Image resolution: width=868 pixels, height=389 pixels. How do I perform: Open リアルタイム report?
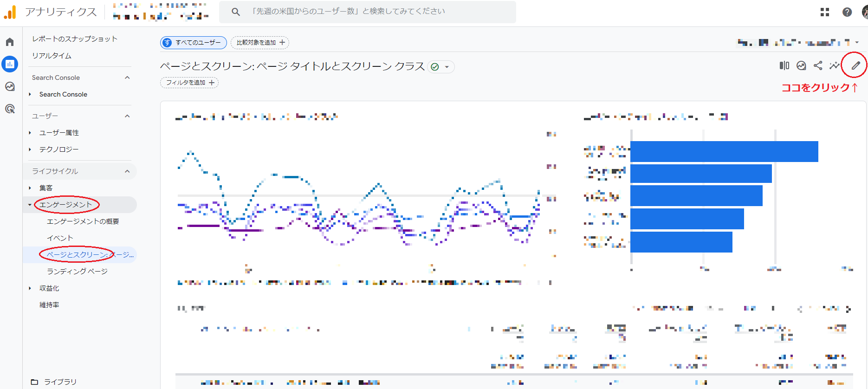(x=52, y=56)
